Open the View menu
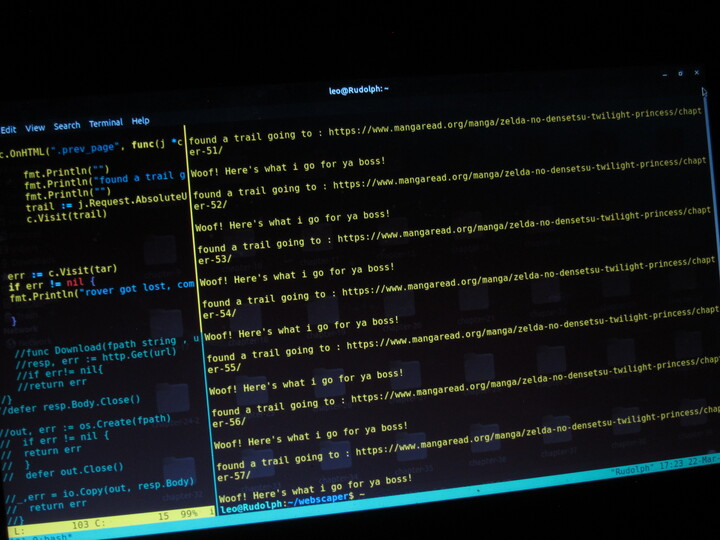The width and height of the screenshot is (720, 540). [35, 128]
